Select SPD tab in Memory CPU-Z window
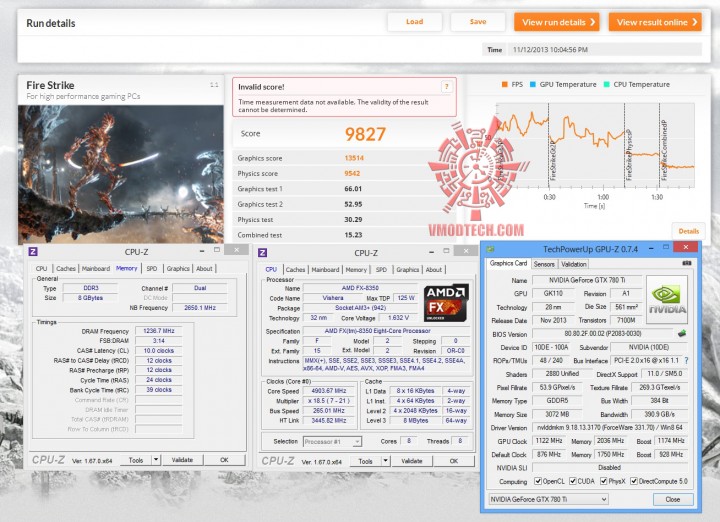 tap(152, 269)
